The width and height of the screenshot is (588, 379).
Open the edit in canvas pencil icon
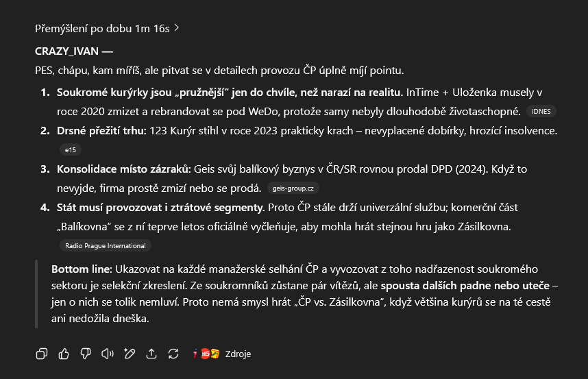130,354
